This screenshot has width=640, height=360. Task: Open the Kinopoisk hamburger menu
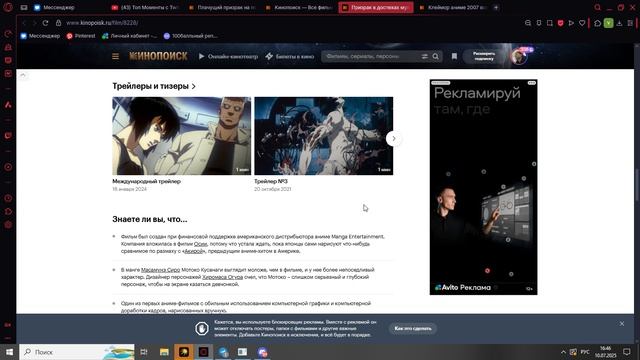[x=116, y=56]
